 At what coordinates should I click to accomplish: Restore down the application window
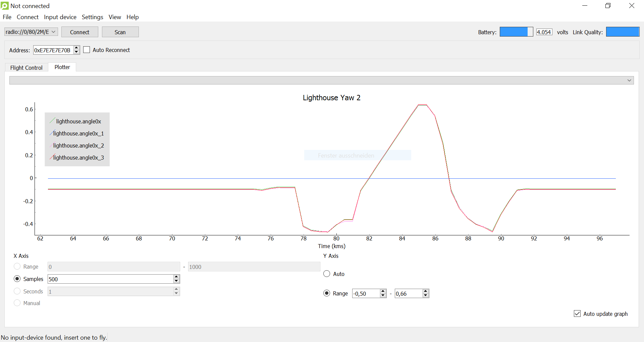coord(608,6)
